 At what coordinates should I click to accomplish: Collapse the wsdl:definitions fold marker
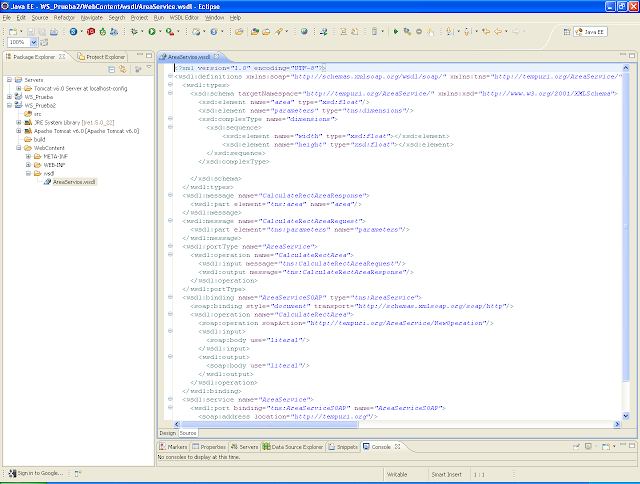coord(170,76)
